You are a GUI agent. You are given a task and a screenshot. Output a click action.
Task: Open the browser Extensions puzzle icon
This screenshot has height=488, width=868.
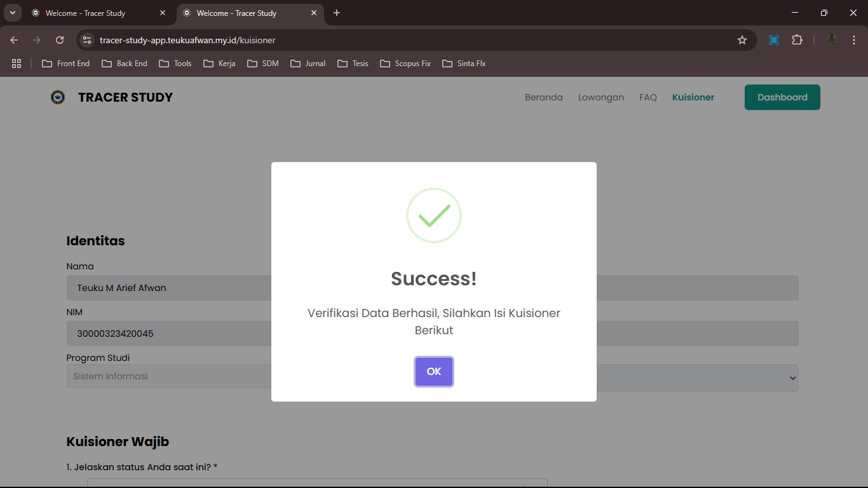click(x=797, y=40)
